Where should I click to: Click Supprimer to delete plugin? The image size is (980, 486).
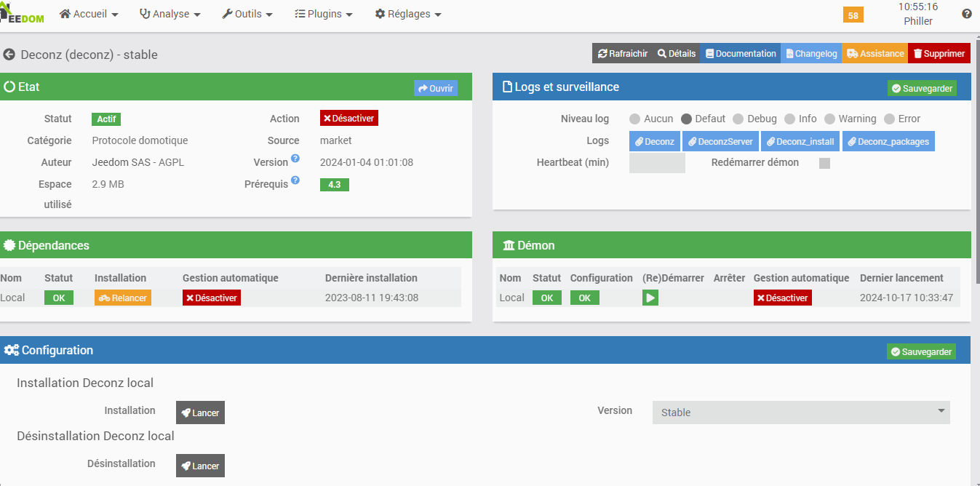pyautogui.click(x=939, y=53)
